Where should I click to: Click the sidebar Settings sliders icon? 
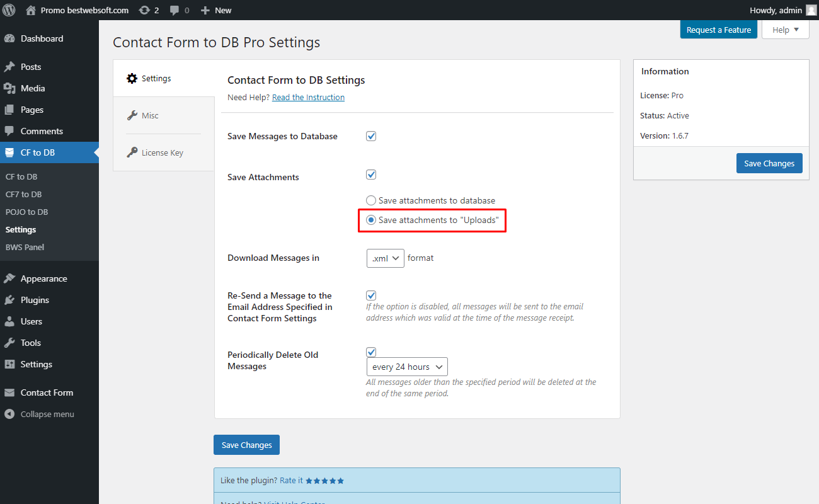[x=9, y=364]
